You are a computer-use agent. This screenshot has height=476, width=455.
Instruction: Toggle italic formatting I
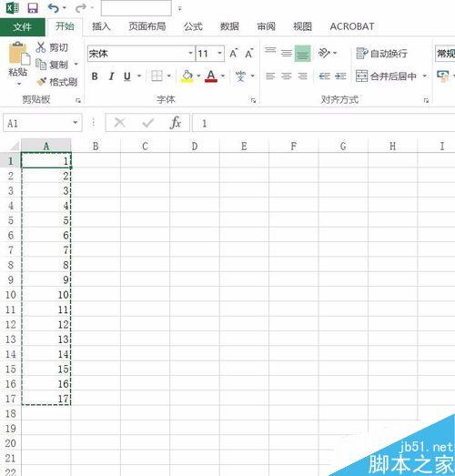point(111,76)
